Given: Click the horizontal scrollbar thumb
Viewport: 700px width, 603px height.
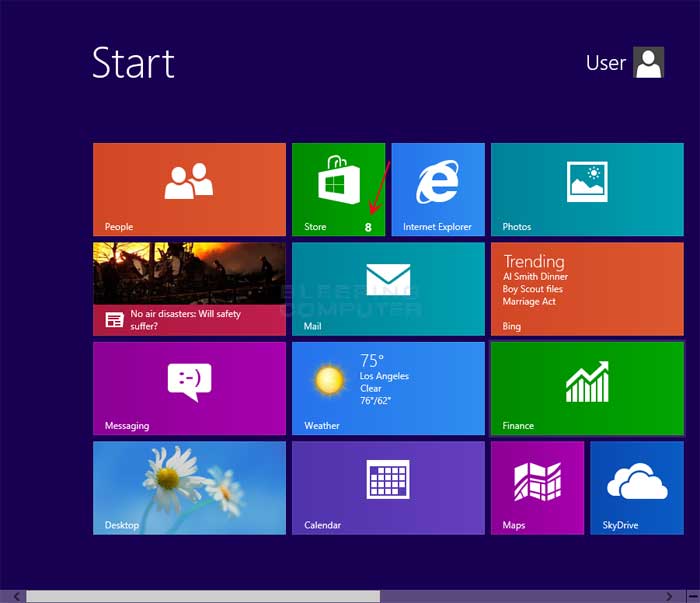Looking at the screenshot, I should pyautogui.click(x=203, y=596).
